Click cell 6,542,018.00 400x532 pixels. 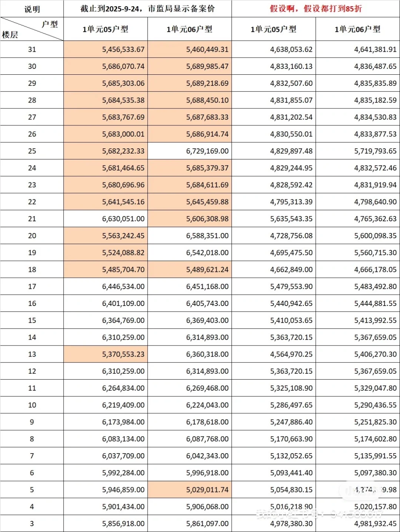(190, 253)
